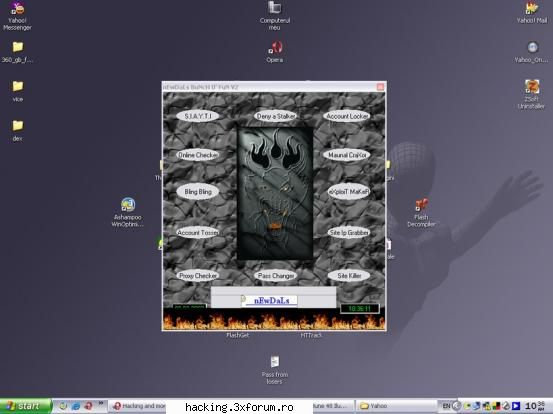Click the EN language indicator
This screenshot has width=553, height=414.
(x=446, y=406)
